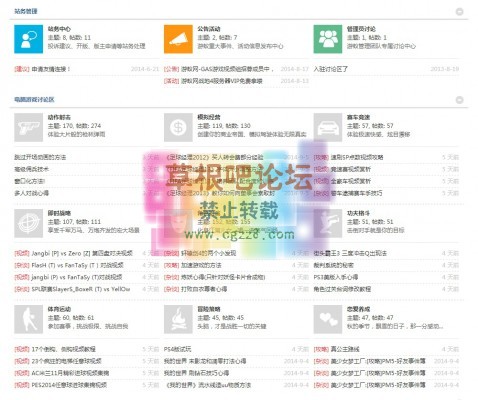This screenshot has height=400, width=478.
Task: Open the 模拟经营 forum title
Action: click(x=209, y=117)
